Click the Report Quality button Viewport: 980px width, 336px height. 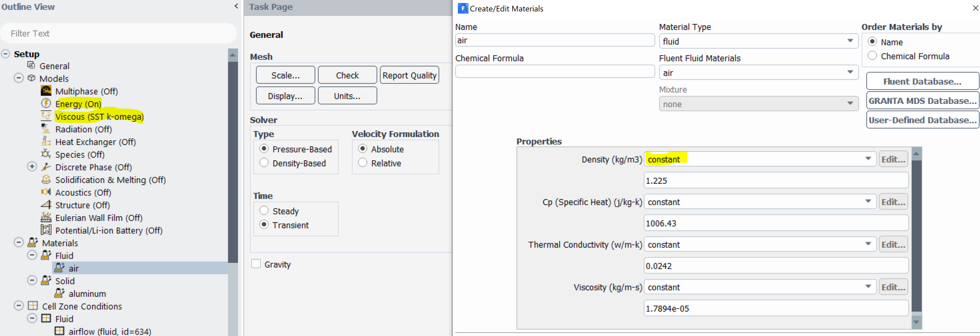pos(409,75)
